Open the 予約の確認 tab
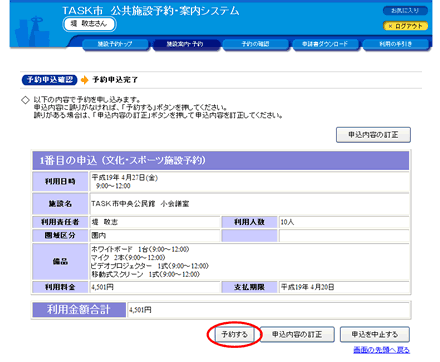The height and width of the screenshot is (362, 440). [x=255, y=44]
